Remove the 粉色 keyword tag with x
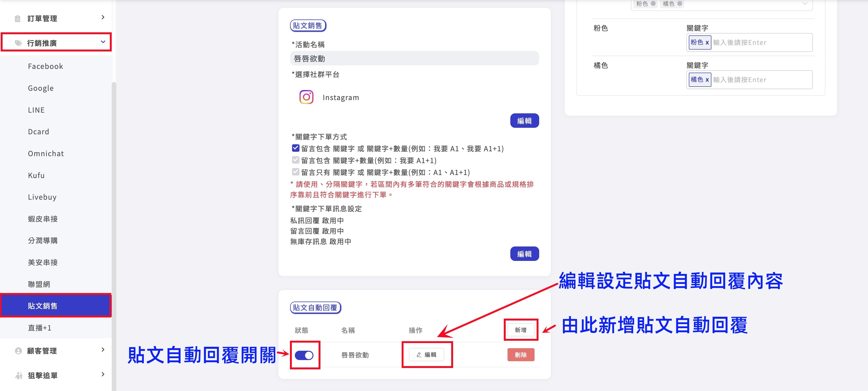The image size is (868, 391). (707, 42)
